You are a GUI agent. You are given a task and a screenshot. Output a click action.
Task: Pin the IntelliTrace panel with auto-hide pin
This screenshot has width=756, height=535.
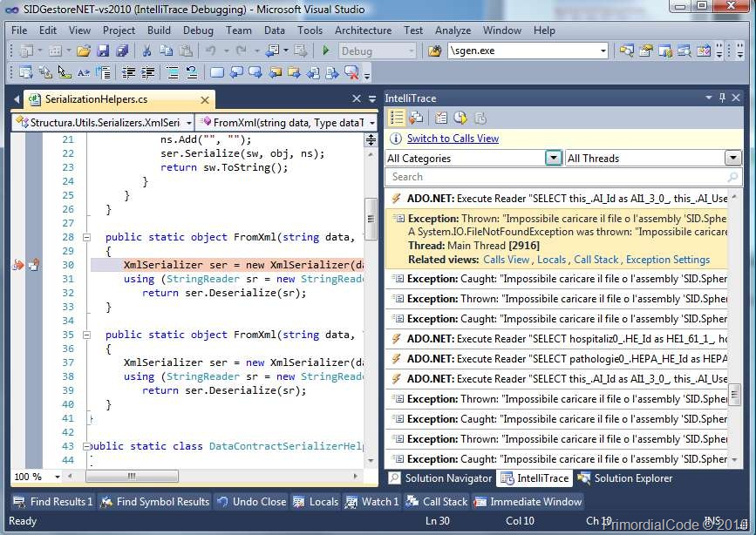click(x=722, y=98)
